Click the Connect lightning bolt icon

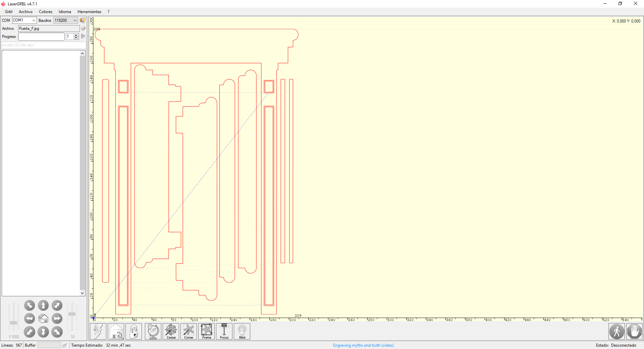98,332
